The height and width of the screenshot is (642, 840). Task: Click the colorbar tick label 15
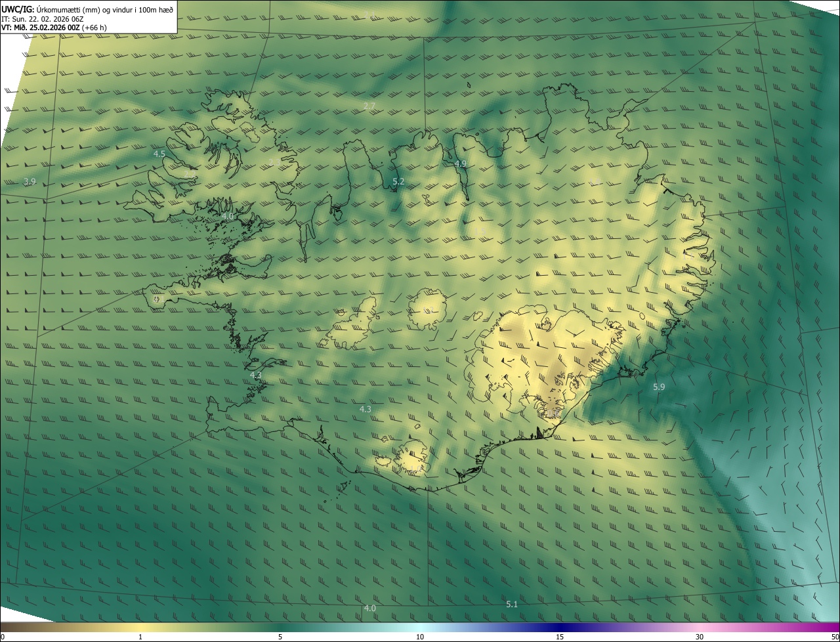coord(560,637)
